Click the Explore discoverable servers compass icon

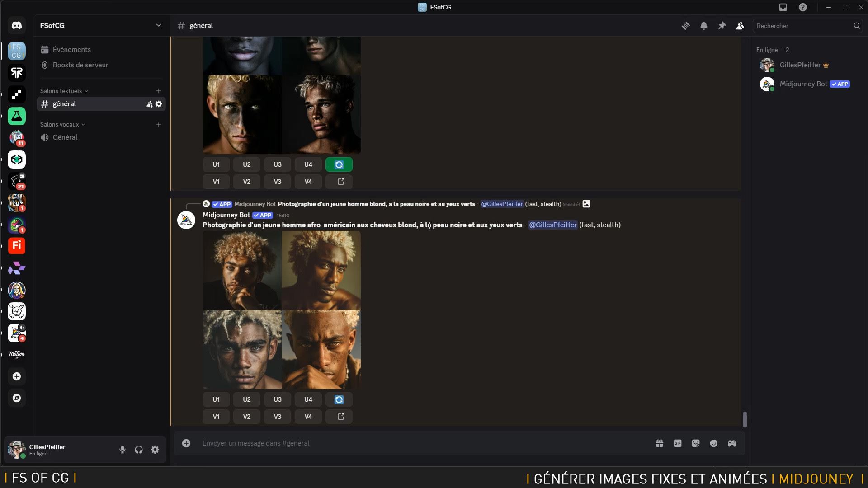click(17, 398)
